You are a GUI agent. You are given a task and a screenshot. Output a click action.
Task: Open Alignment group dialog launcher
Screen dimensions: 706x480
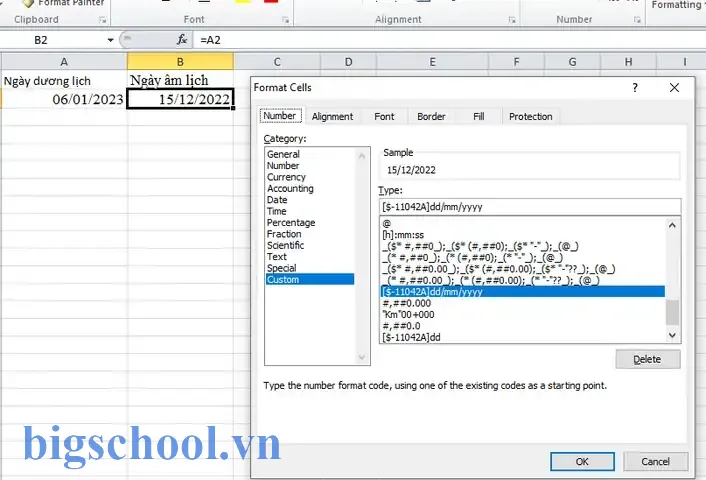pyautogui.click(x=512, y=20)
